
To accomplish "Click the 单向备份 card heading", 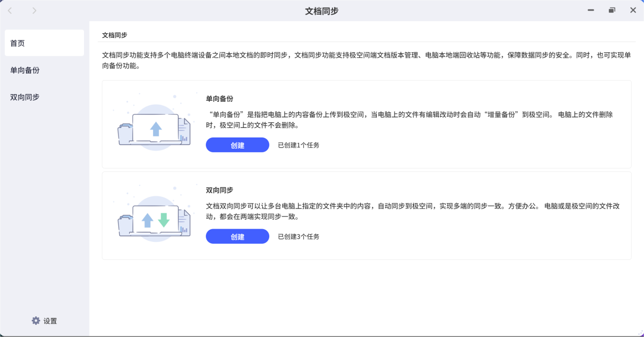I will click(x=219, y=99).
